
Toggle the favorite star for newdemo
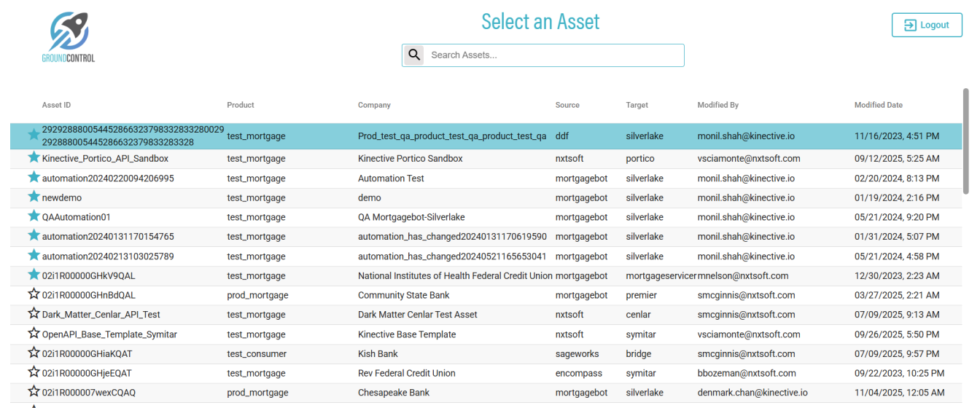(x=34, y=197)
